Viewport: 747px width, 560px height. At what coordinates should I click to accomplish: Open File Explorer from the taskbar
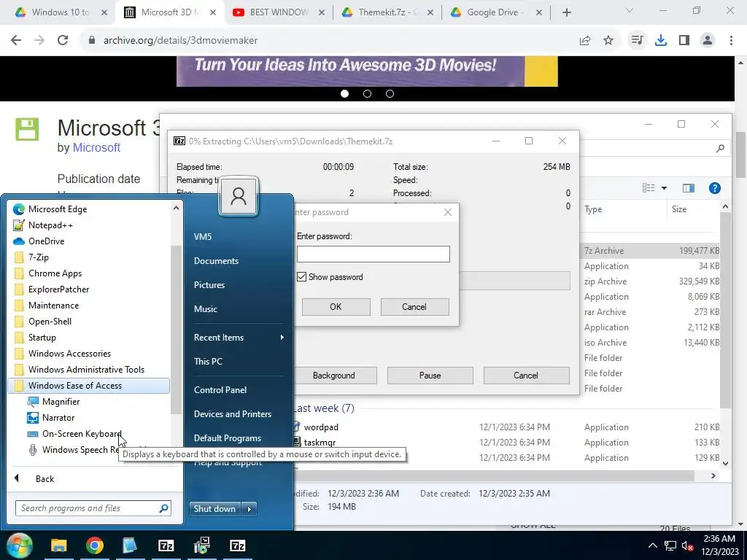59,545
